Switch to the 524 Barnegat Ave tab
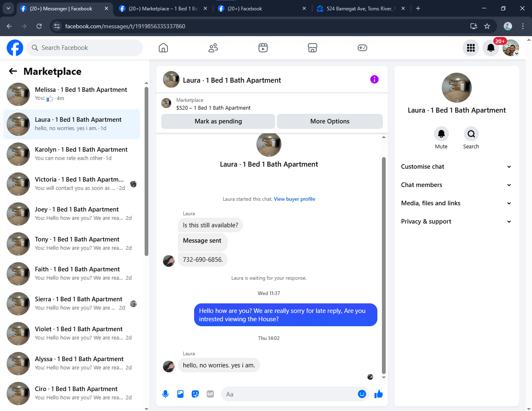The image size is (532, 411). [x=361, y=8]
